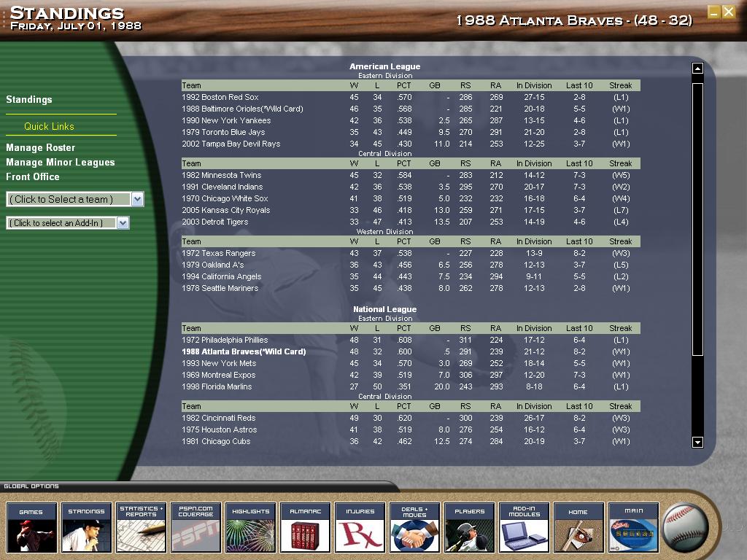
Task: Click 1988 Atlanta Braves - (48 - 32) title
Action: (x=574, y=20)
